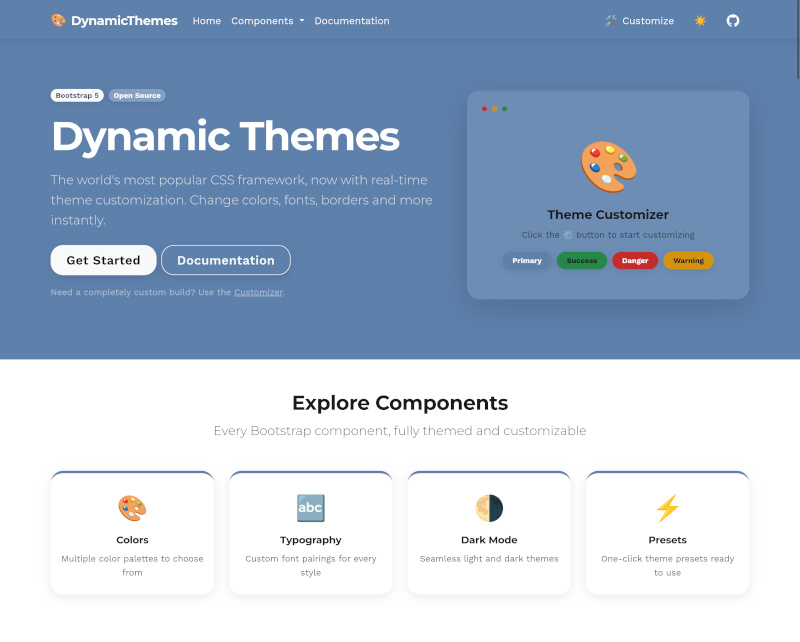Click the green Success button
This screenshot has width=800, height=642.
coord(581,260)
